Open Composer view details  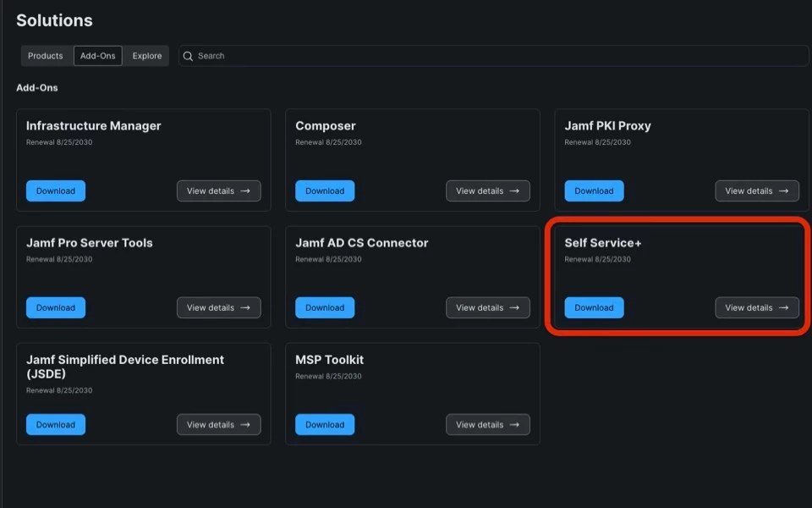[487, 191]
